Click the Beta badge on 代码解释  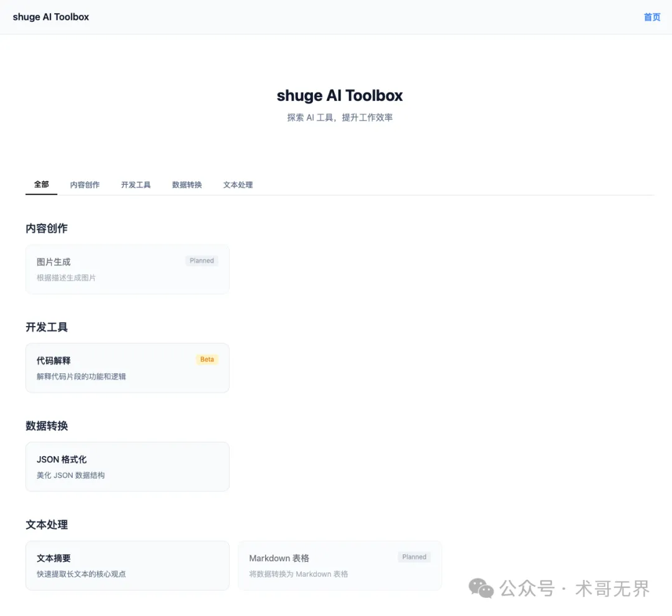pyautogui.click(x=207, y=359)
